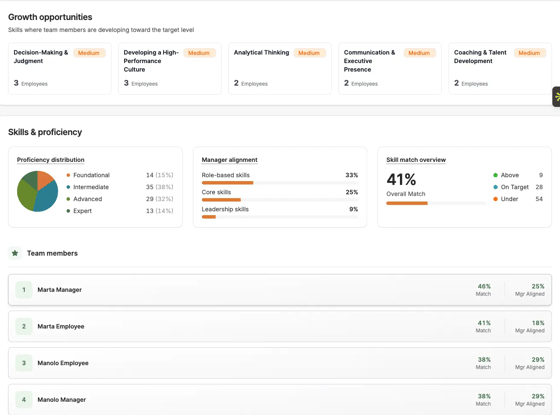560x415 pixels.
Task: Click the proficiency distribution pie chart
Action: click(x=38, y=191)
